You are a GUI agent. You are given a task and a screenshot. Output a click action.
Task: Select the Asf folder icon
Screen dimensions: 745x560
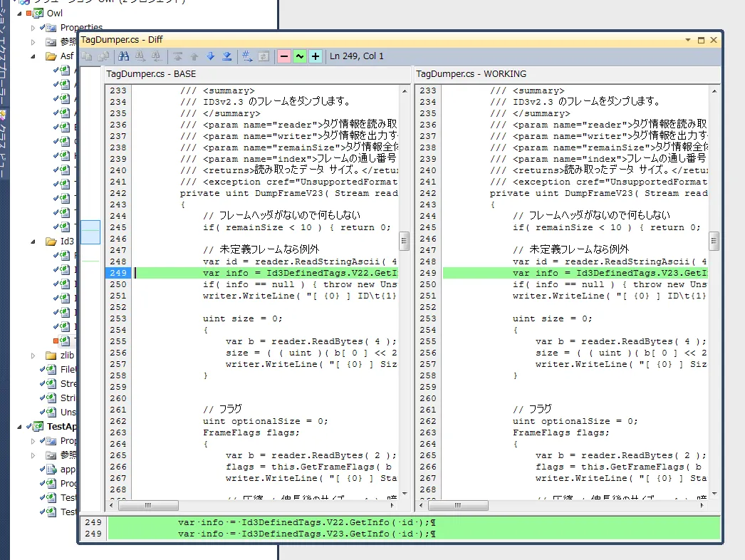pos(51,56)
